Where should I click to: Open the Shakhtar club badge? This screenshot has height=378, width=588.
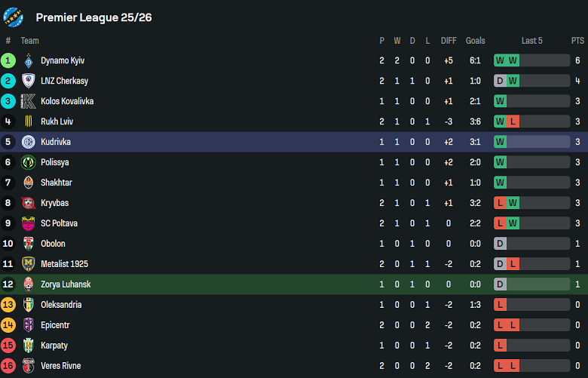coord(29,183)
